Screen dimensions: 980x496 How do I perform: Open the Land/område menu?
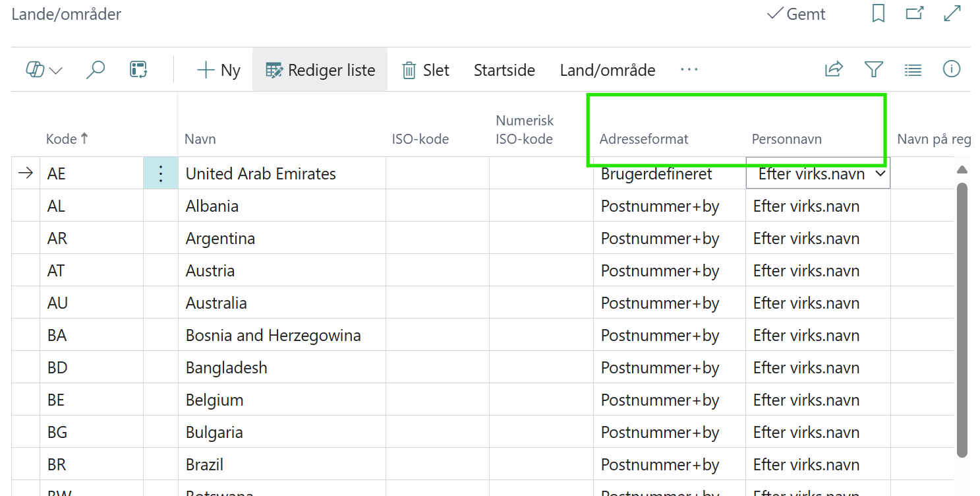pyautogui.click(x=607, y=69)
